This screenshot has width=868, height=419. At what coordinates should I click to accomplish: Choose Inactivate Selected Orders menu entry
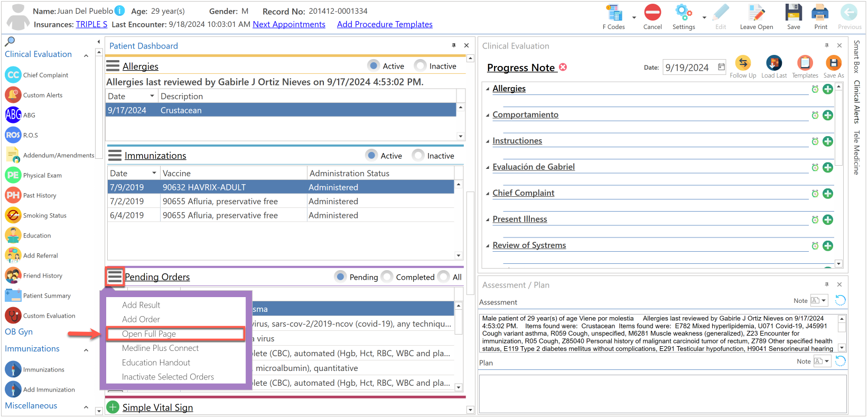click(x=168, y=377)
